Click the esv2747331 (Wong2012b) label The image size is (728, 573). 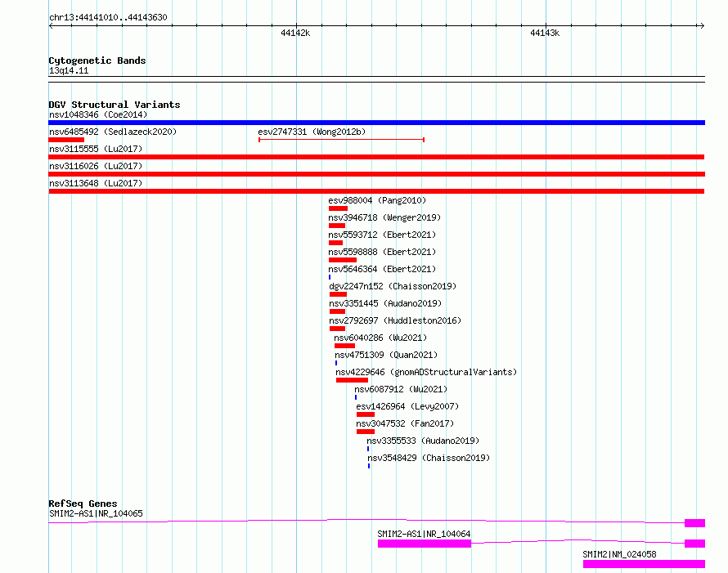click(312, 132)
